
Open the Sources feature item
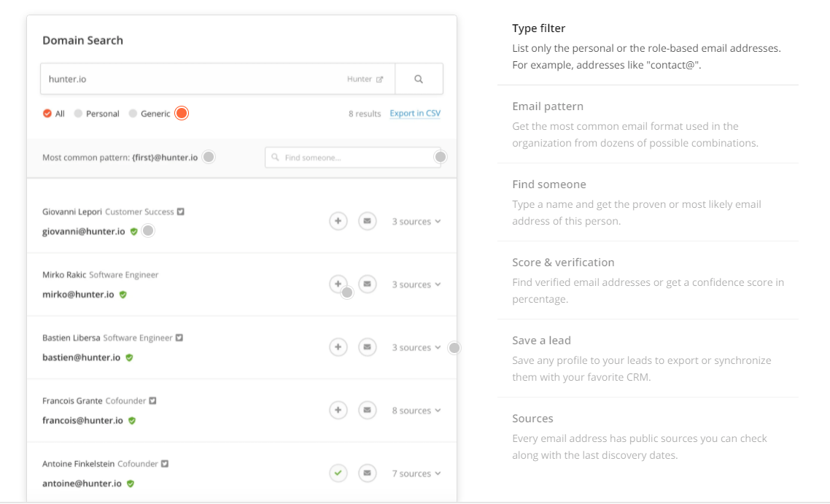pos(648,436)
